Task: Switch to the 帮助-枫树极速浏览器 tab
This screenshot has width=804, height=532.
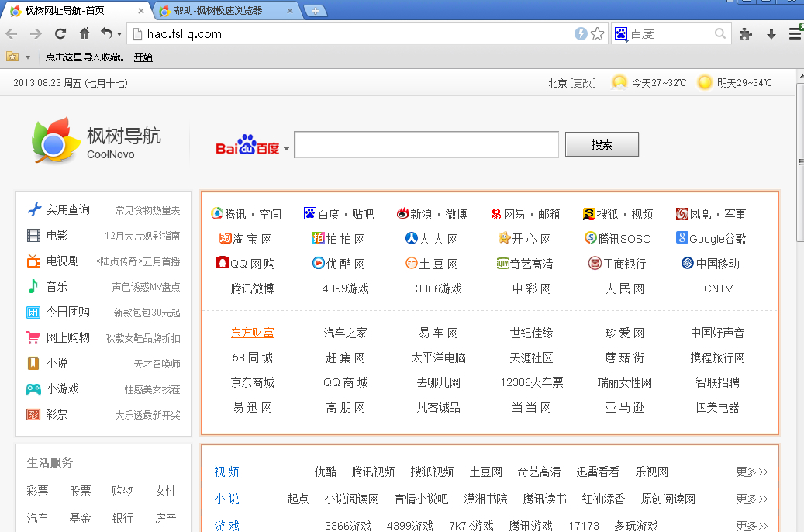Action: (x=225, y=11)
